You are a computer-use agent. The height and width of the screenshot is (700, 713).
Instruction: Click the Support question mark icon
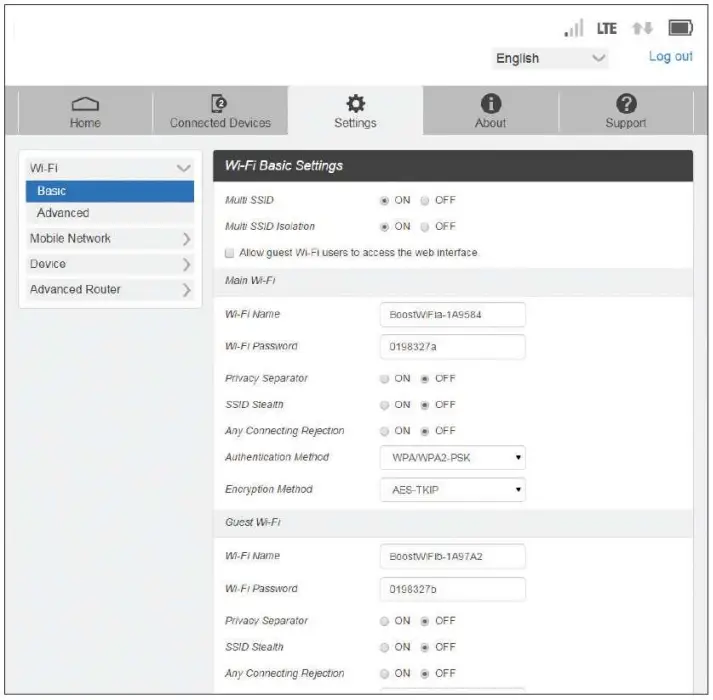tap(626, 103)
